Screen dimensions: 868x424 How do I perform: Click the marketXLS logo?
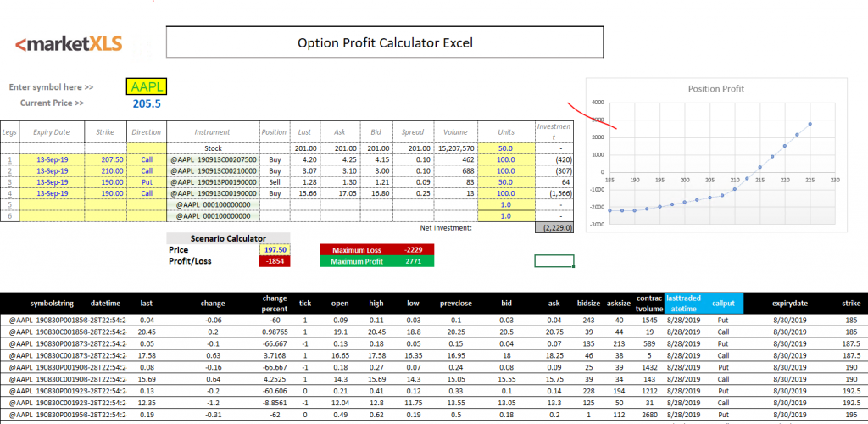(x=70, y=44)
